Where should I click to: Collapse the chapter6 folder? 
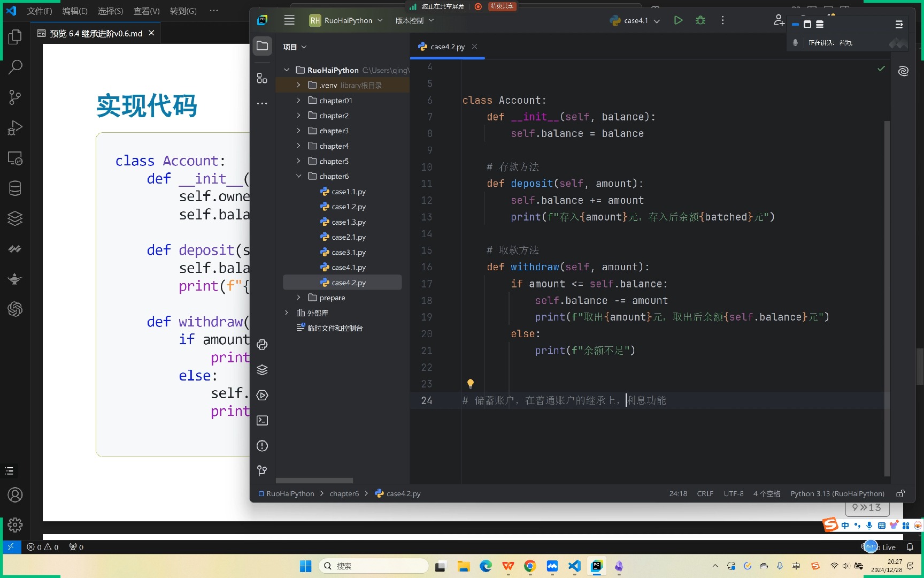coord(298,176)
